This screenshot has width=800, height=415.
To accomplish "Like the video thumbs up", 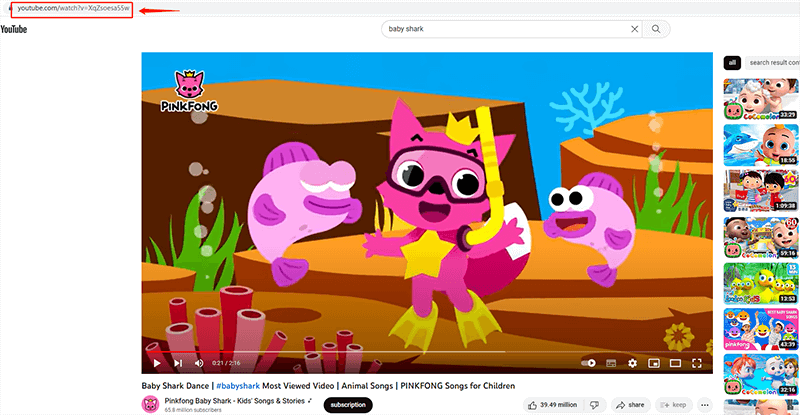I will pos(553,405).
